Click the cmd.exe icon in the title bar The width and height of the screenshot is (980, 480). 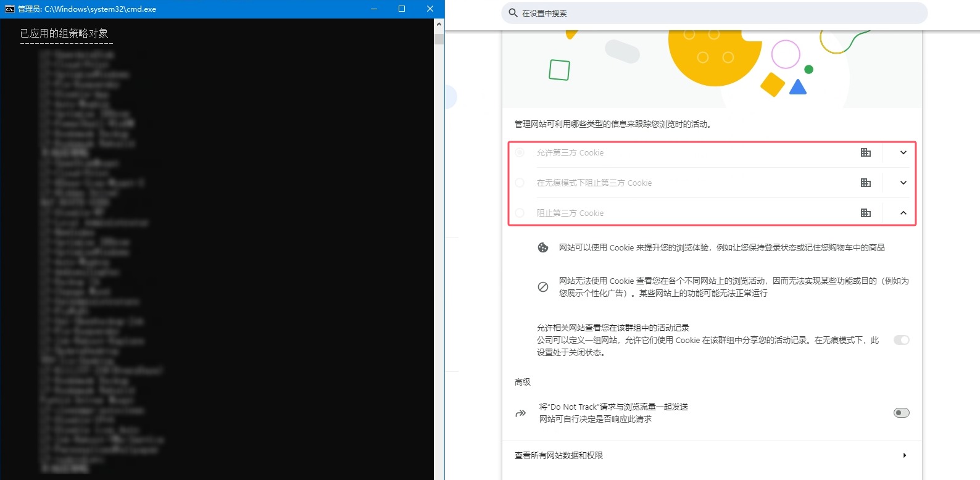point(9,9)
